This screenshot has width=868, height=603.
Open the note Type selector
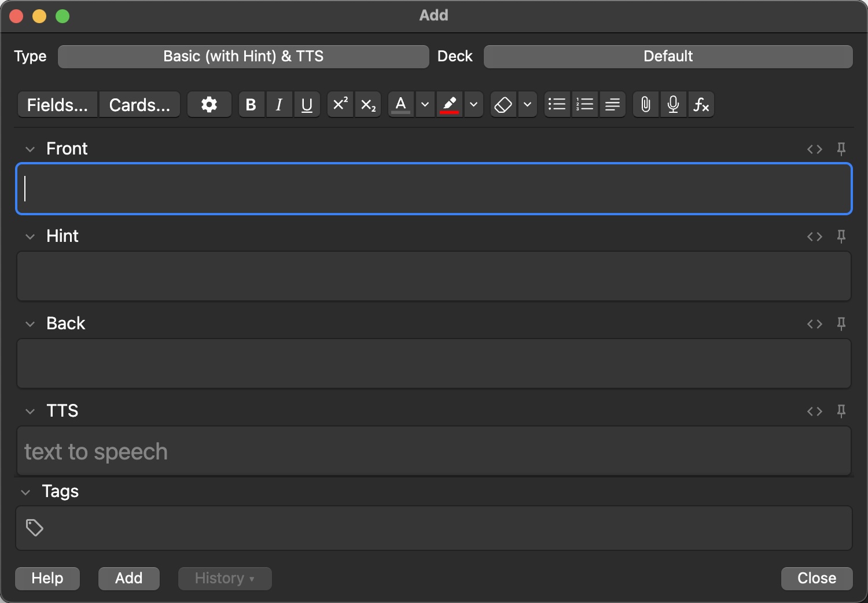pos(243,56)
